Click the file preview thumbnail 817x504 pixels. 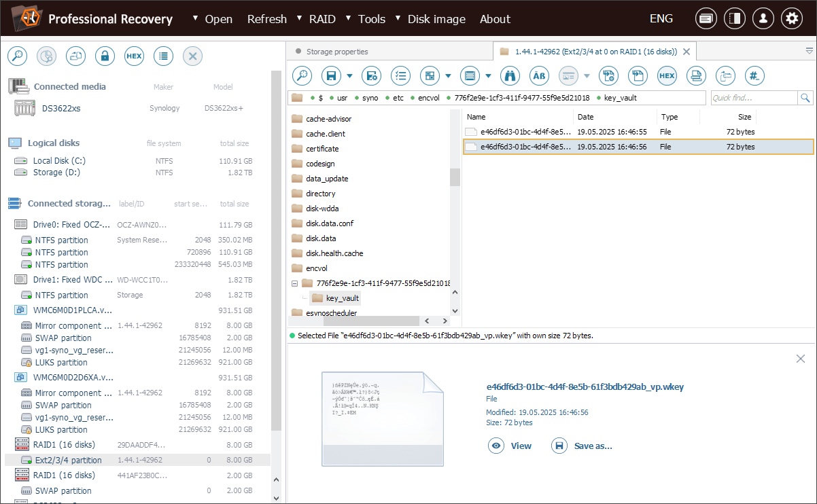(383, 418)
